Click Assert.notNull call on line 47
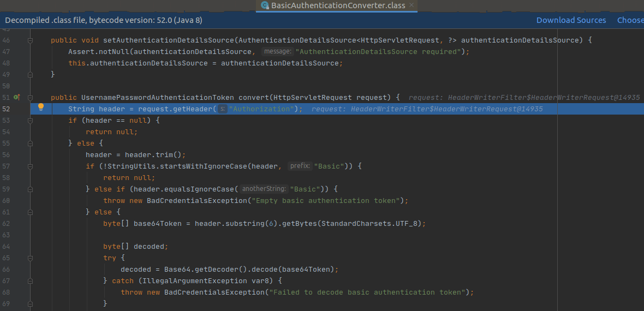The width and height of the screenshot is (644, 311). [99, 52]
